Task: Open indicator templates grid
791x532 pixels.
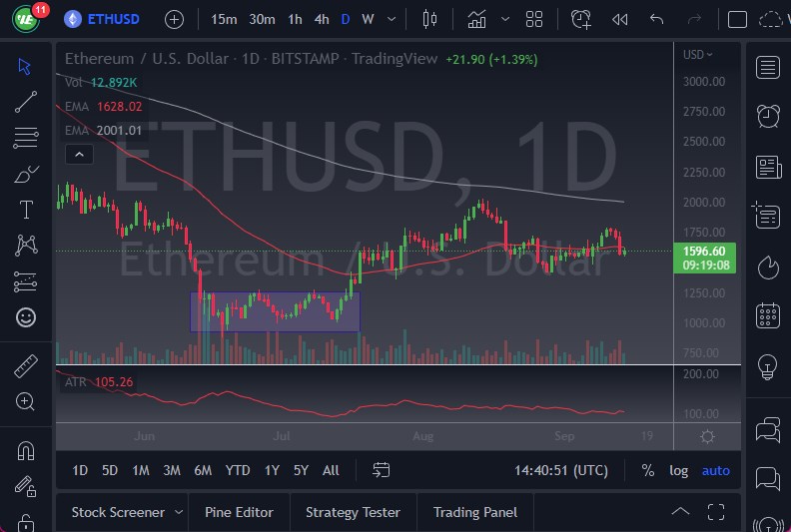Action: pyautogui.click(x=534, y=20)
